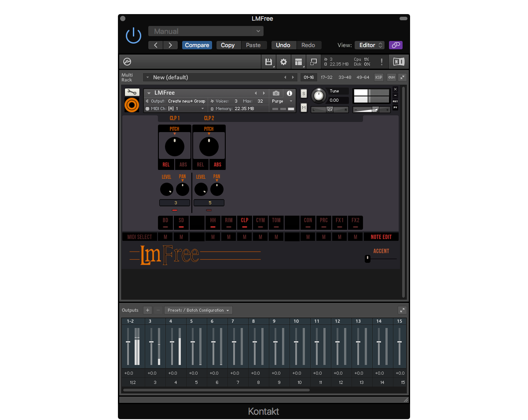The width and height of the screenshot is (528, 420).
Task: Select the TOM drum tab
Action: (x=276, y=222)
